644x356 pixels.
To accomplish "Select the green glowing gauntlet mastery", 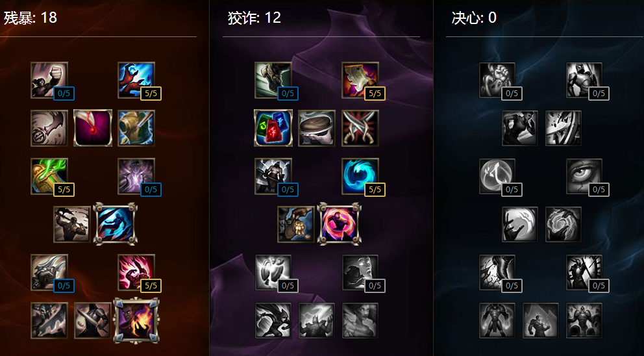I will point(49,176).
